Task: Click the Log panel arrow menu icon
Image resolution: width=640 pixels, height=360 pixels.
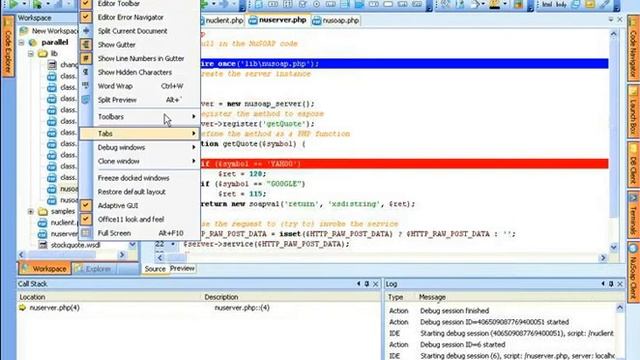Action: [603, 284]
